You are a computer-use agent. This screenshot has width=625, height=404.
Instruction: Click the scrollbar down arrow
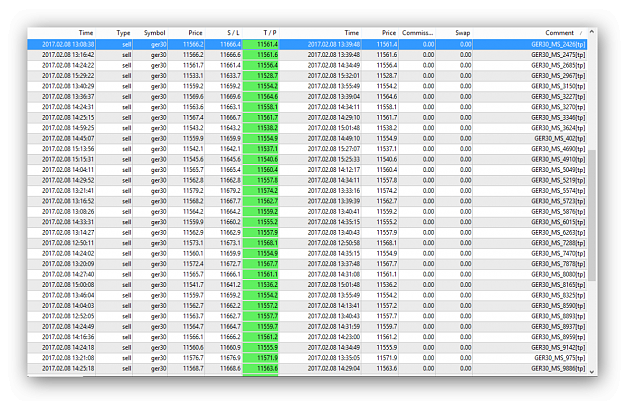[x=592, y=371]
